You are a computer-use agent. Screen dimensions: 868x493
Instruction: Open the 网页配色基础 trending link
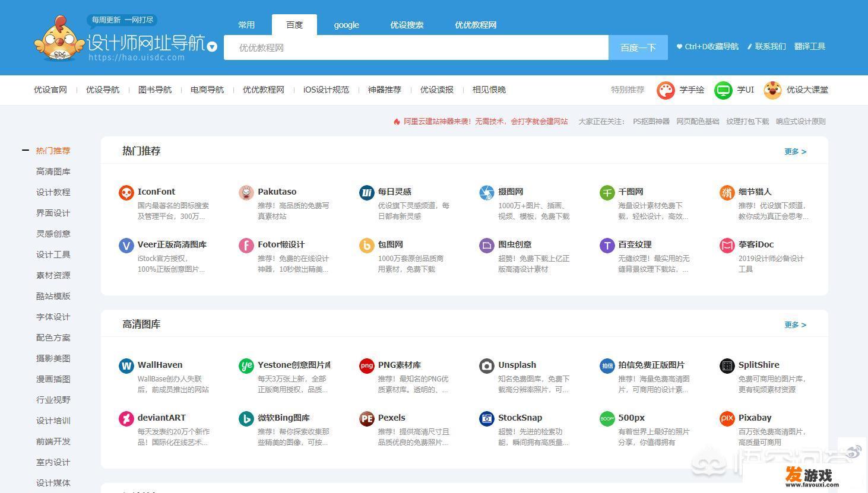(698, 121)
